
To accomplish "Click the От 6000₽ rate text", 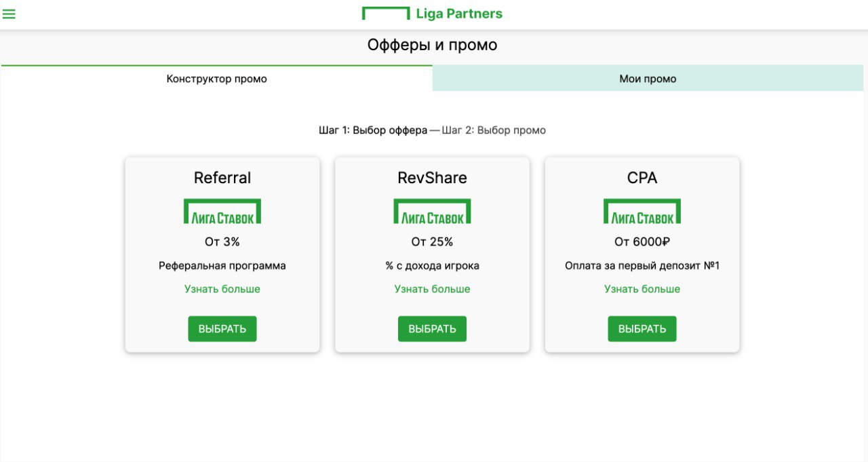I will (642, 242).
